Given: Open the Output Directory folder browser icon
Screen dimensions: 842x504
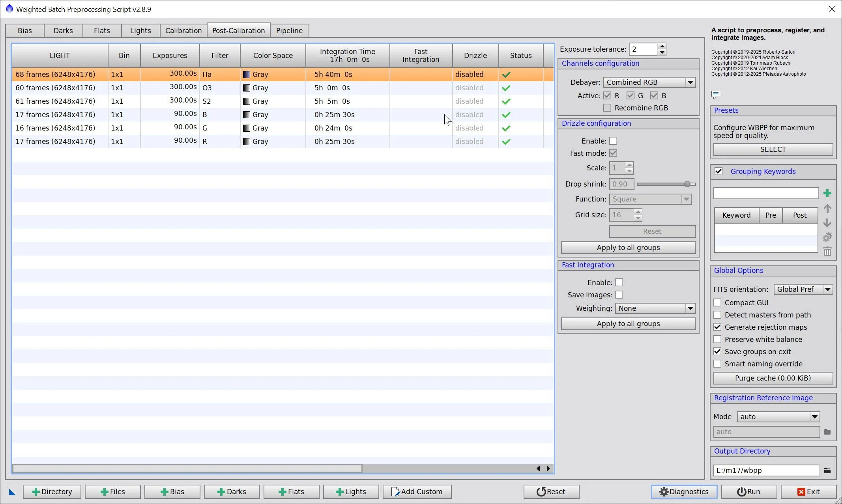Looking at the screenshot, I should click(827, 470).
